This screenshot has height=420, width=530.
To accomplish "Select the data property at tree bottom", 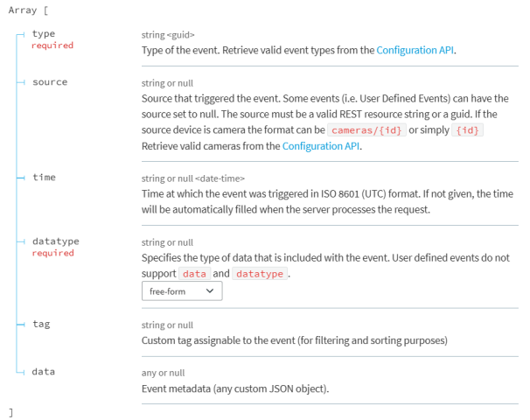I will pyautogui.click(x=43, y=372).
